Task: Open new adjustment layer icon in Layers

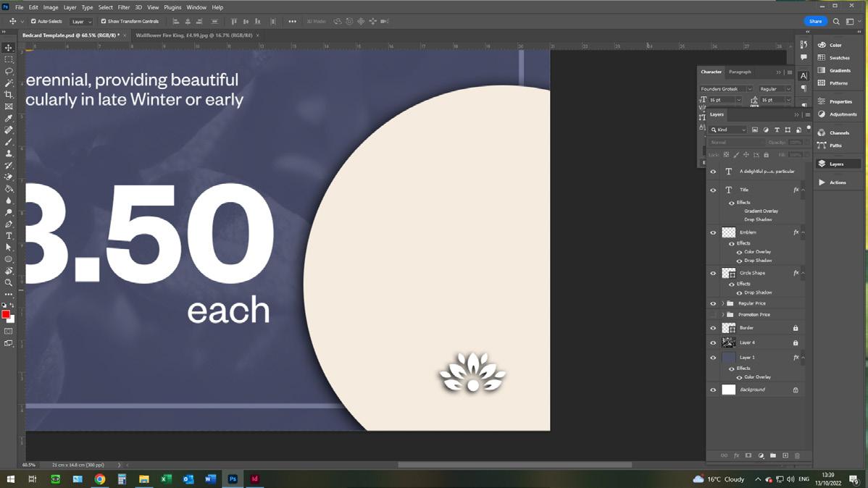Action: click(x=761, y=455)
